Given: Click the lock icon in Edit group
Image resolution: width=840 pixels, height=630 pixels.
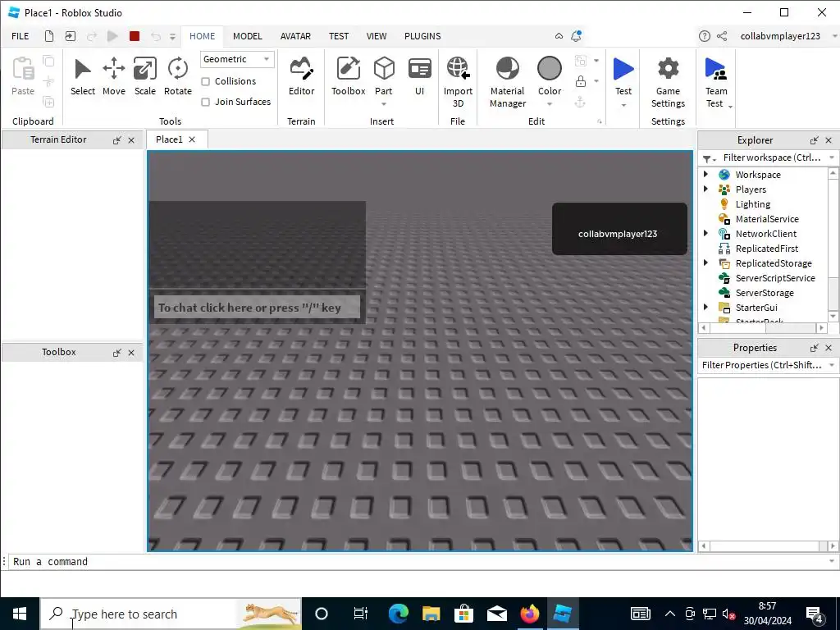Looking at the screenshot, I should 580,81.
